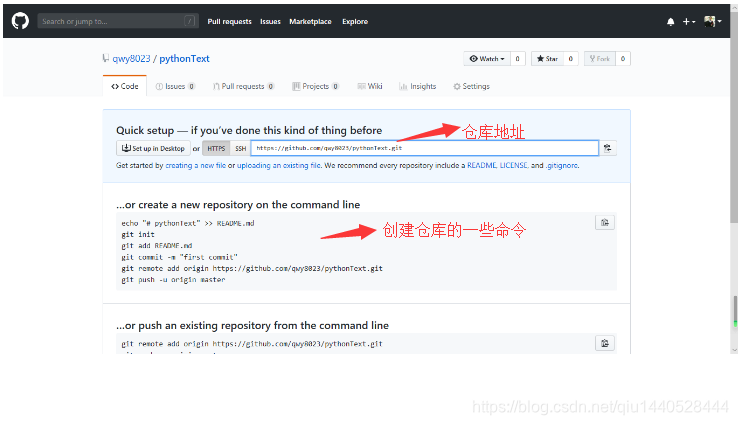Switch to the Projects tab
This screenshot has width=738, height=425.
[315, 86]
